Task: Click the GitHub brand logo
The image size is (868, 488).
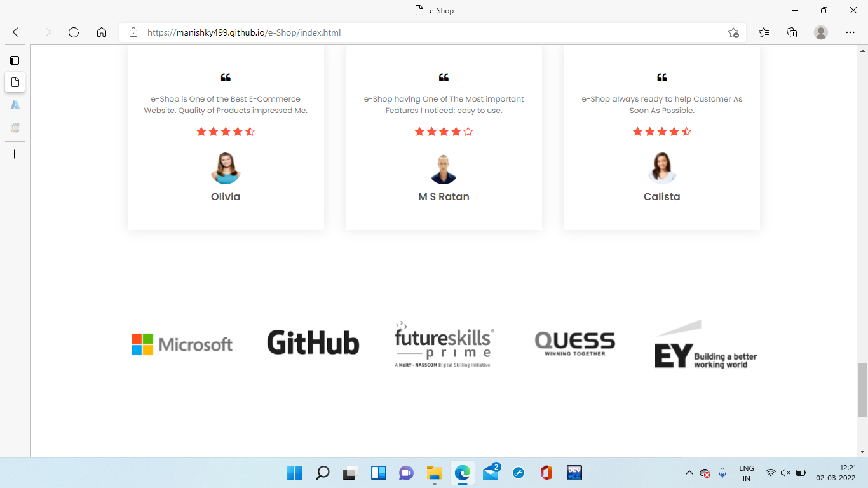Action: point(313,342)
